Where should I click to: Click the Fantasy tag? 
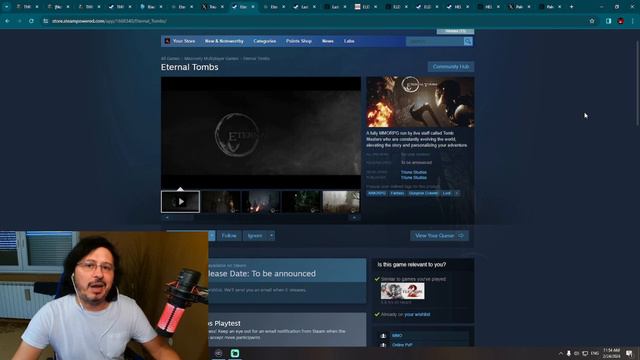click(397, 193)
